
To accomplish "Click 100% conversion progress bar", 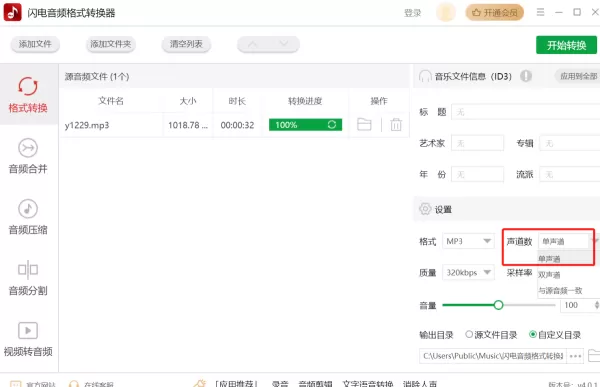I will click(x=305, y=125).
